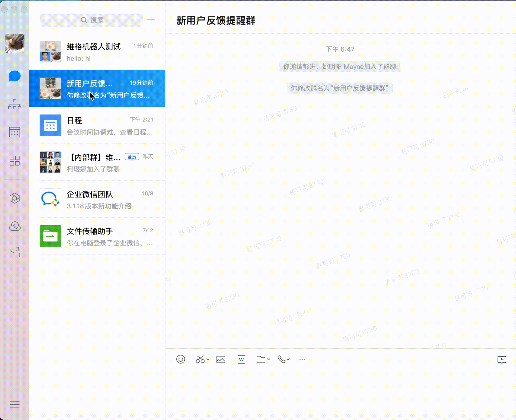This screenshot has width=516, height=420.
Task: Click the 维格机器人测试 group avatar
Action: (x=50, y=52)
